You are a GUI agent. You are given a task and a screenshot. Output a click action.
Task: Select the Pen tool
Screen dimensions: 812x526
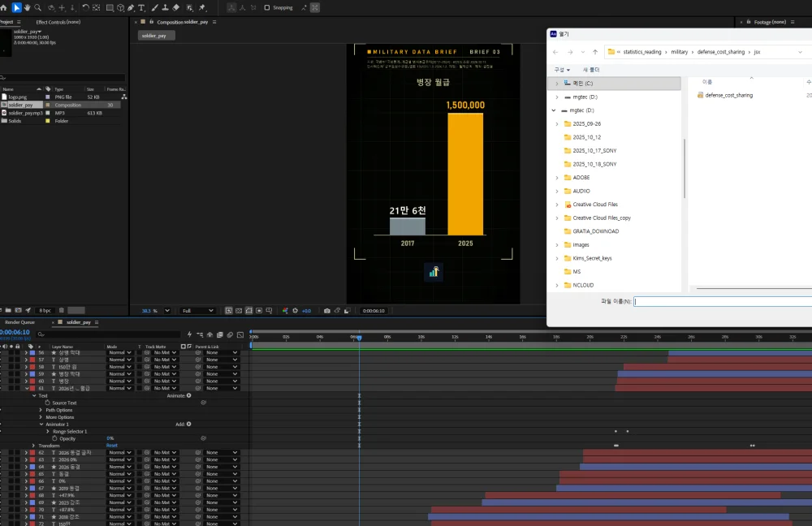point(131,8)
